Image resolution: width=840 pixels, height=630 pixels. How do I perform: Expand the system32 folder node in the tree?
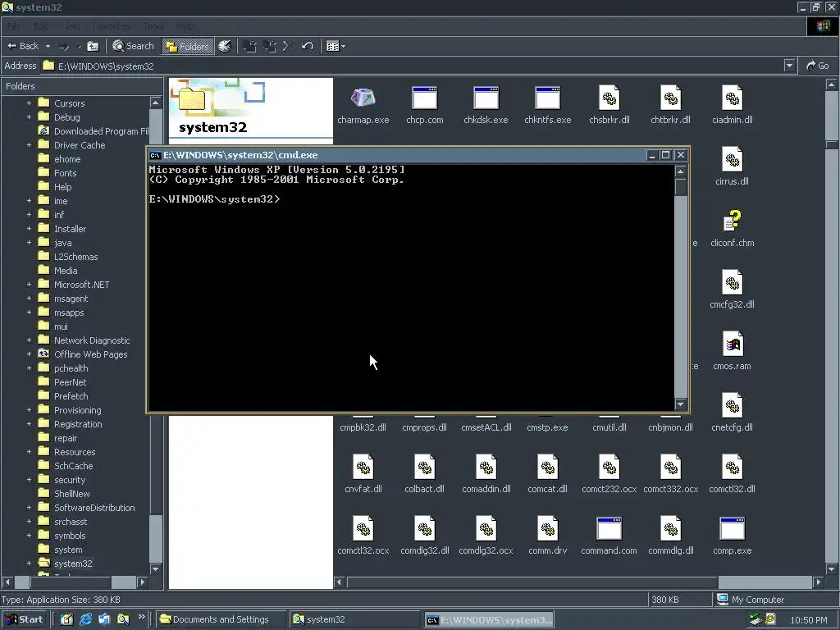coord(29,563)
